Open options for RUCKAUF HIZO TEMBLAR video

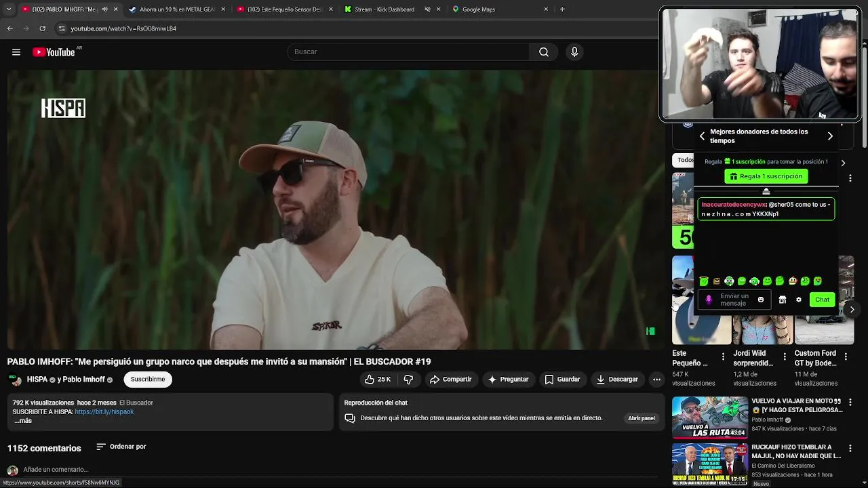click(850, 449)
